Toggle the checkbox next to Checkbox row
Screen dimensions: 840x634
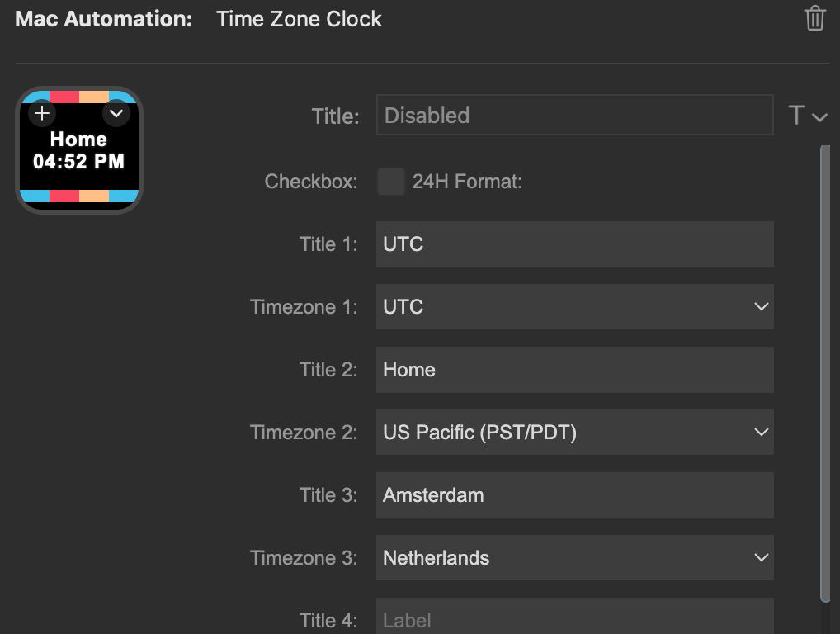point(390,182)
